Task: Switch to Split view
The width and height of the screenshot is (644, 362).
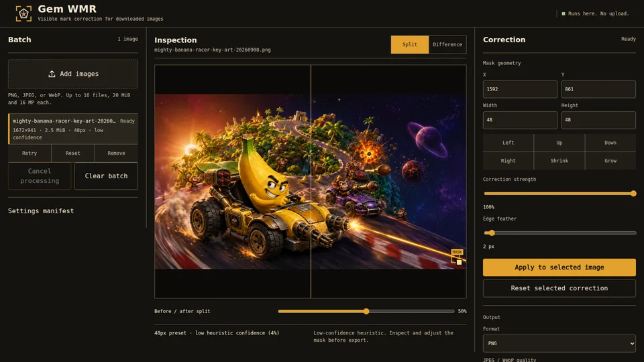Action: 409,44
